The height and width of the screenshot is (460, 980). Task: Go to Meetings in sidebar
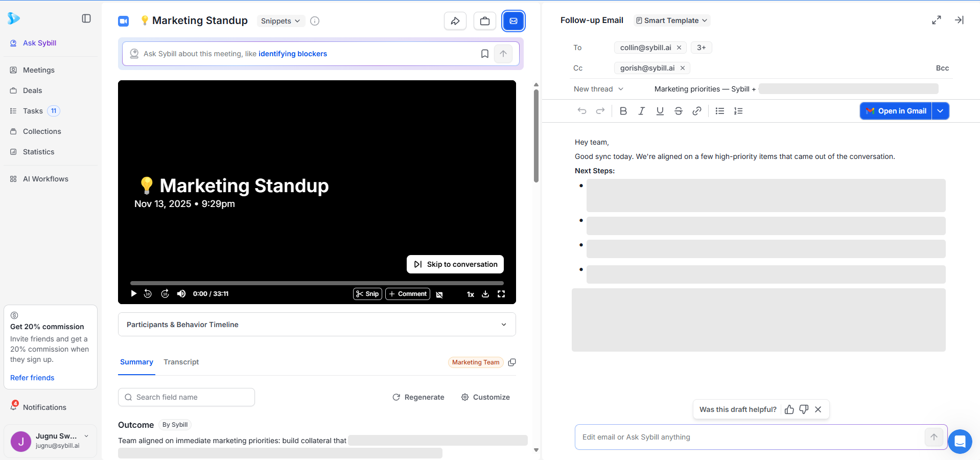38,70
